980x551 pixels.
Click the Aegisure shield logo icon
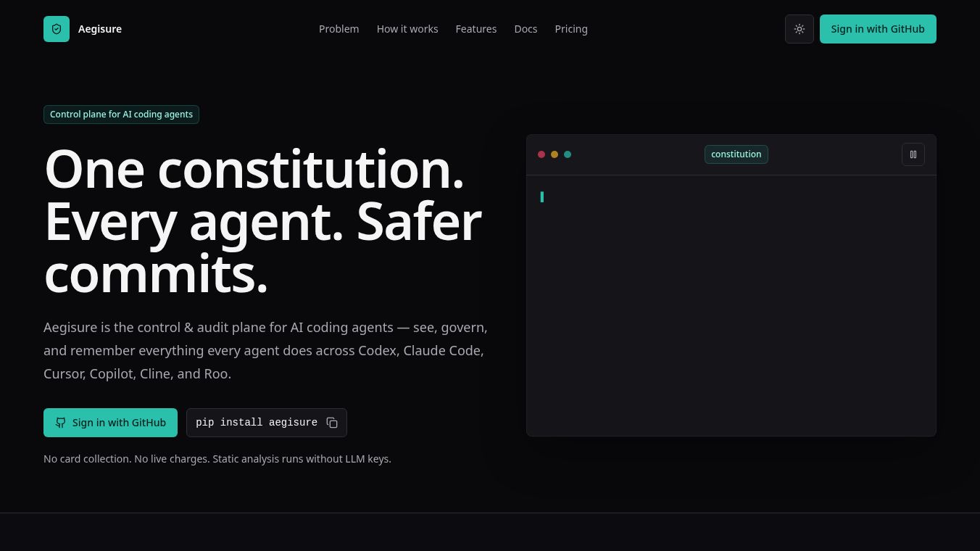[57, 29]
